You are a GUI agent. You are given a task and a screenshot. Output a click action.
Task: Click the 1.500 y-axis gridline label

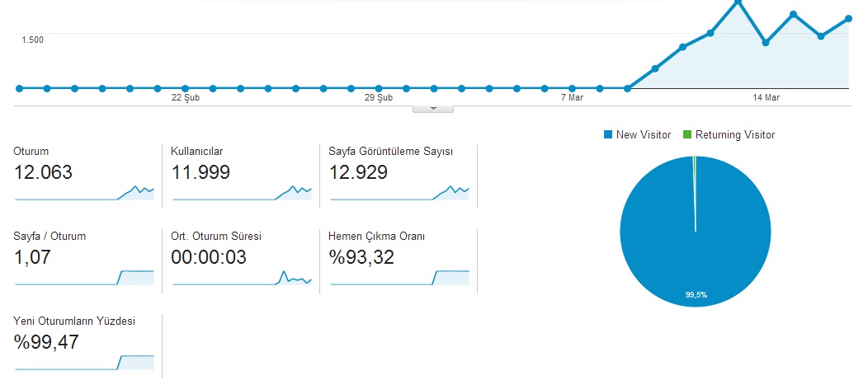tap(33, 40)
